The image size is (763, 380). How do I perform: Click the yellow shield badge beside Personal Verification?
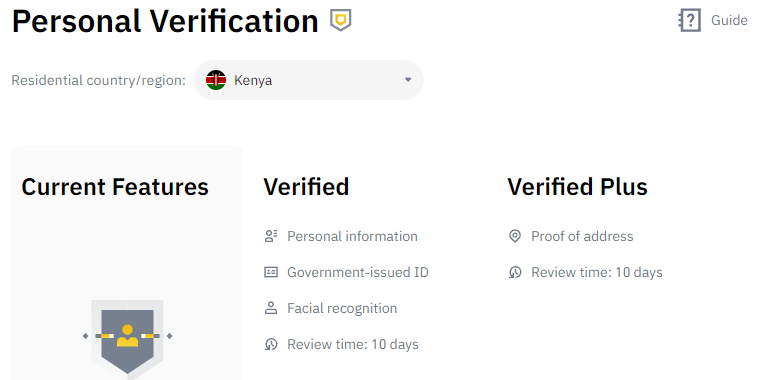point(341,20)
